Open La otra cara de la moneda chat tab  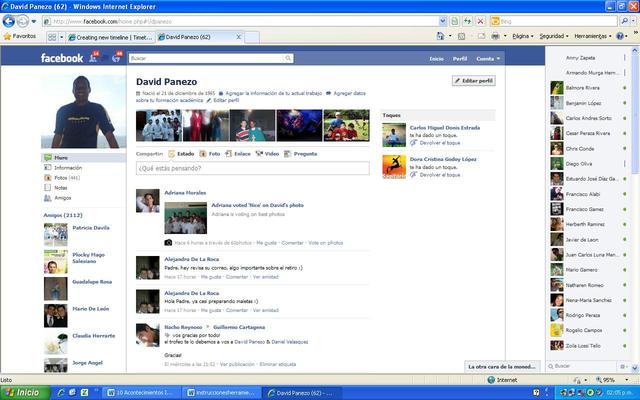point(502,367)
